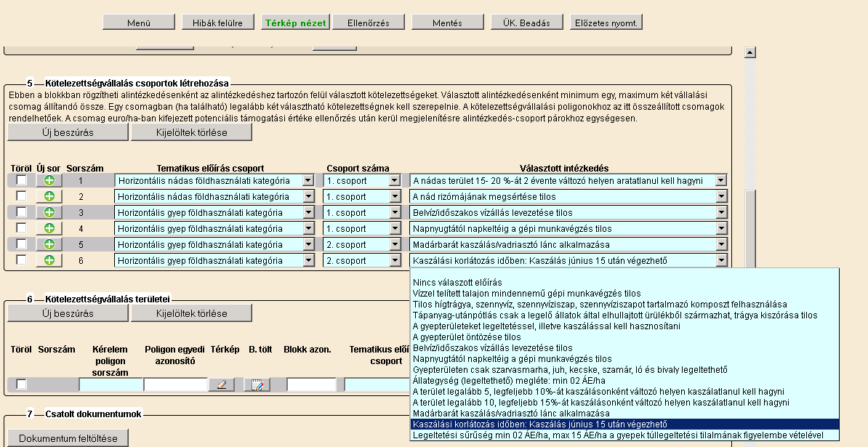Select 'A terület legalább 5, legfeljebb 10%' option

(624, 392)
